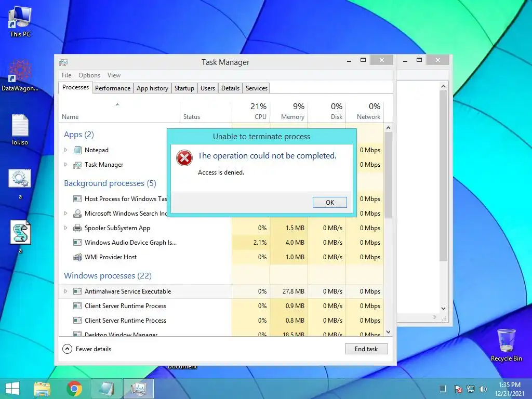Viewport: 532px width, 399px height.
Task: Click scroll down arrow in background window
Action: 444,309
